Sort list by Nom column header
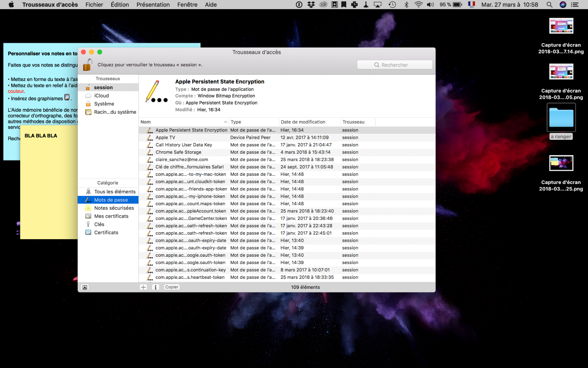This screenshot has width=588, height=368. tap(184, 122)
